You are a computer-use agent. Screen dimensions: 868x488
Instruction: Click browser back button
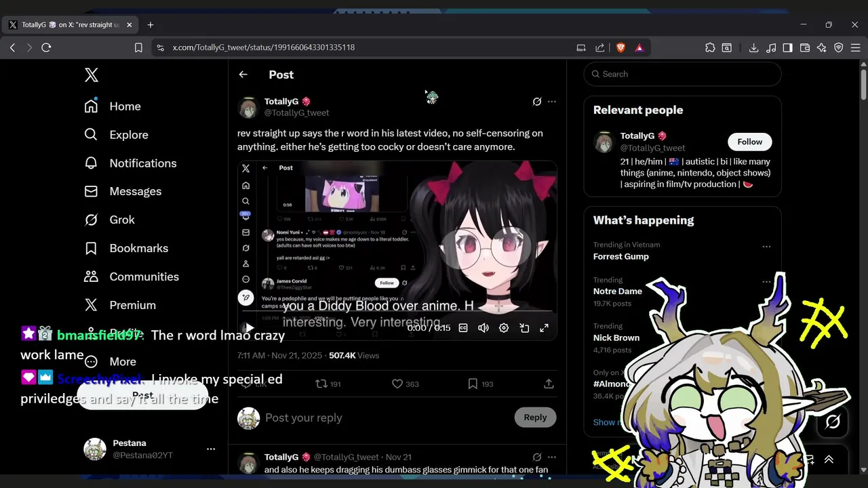(12, 47)
